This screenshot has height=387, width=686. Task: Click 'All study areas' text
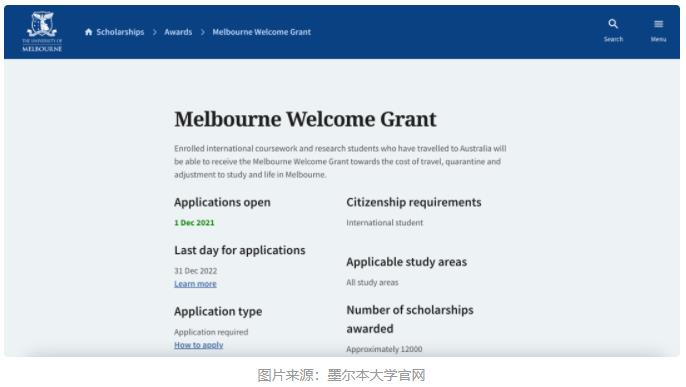pyautogui.click(x=372, y=282)
